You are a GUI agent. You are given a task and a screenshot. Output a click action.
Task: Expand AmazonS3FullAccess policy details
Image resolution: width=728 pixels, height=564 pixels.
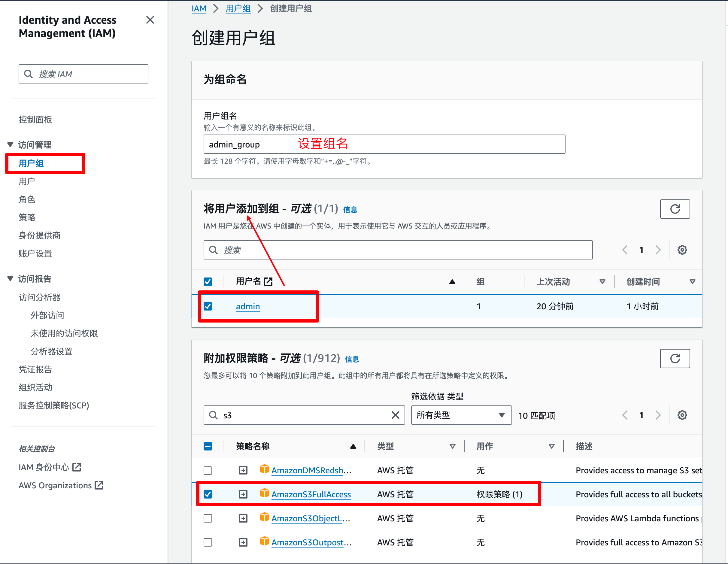(243, 494)
